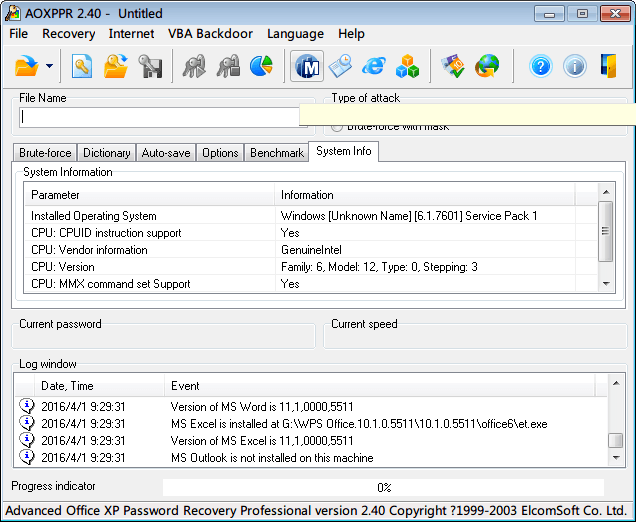Click the calendar with green checkmark icon

click(x=453, y=66)
